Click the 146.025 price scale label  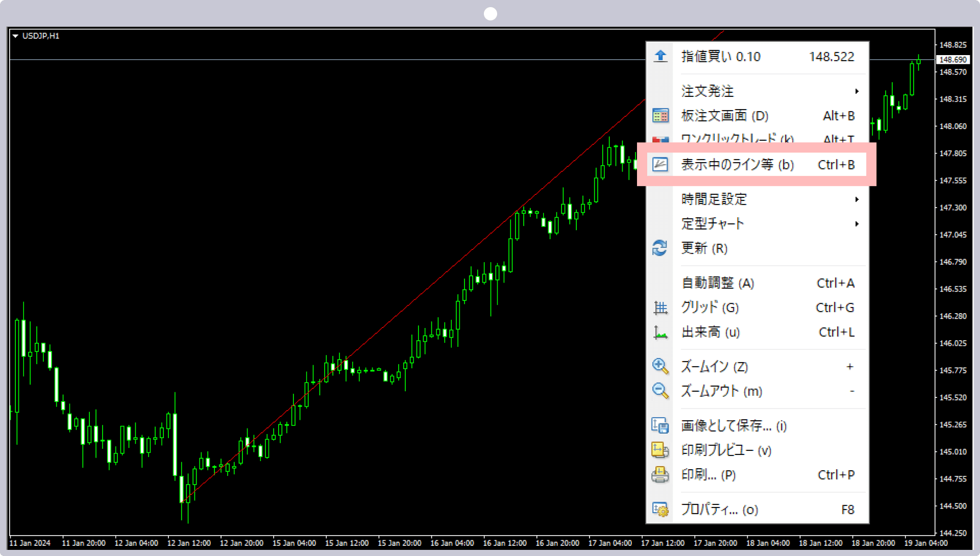[953, 343]
